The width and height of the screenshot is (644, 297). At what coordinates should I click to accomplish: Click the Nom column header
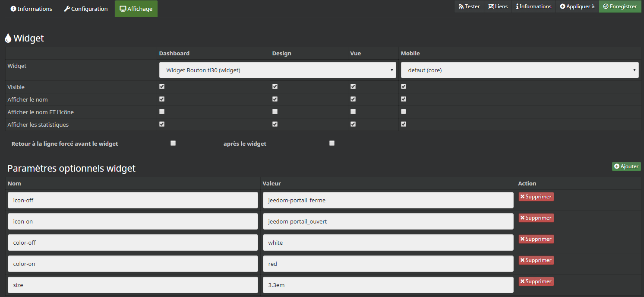tap(14, 183)
